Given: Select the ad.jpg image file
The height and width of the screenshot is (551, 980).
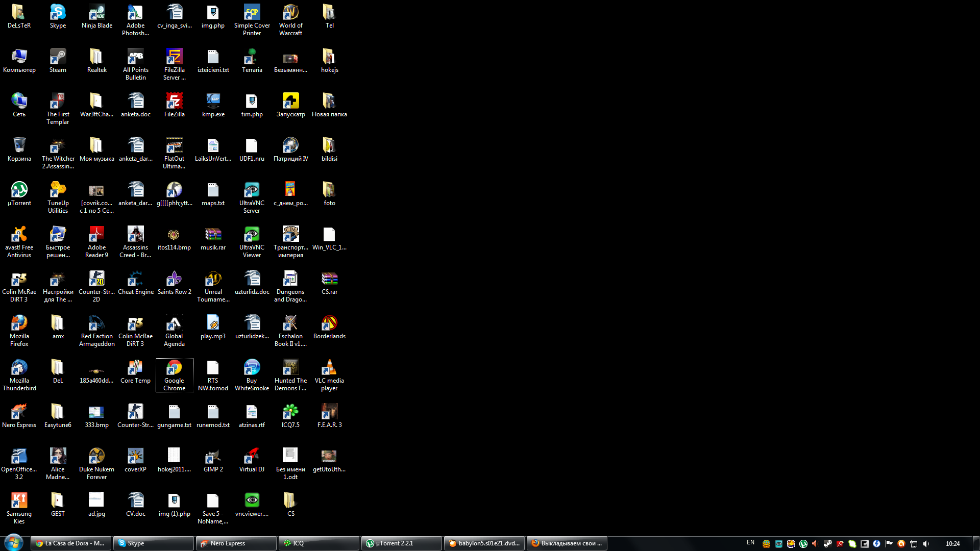Looking at the screenshot, I should point(96,505).
